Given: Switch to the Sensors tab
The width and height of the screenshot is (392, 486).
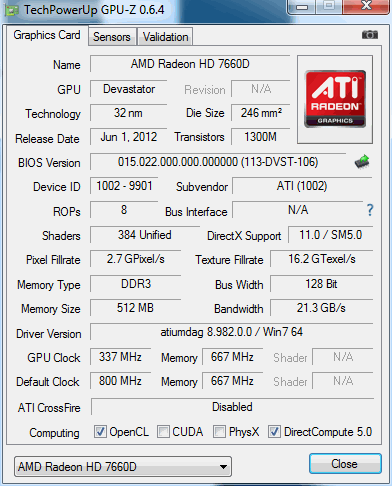Looking at the screenshot, I should [112, 37].
